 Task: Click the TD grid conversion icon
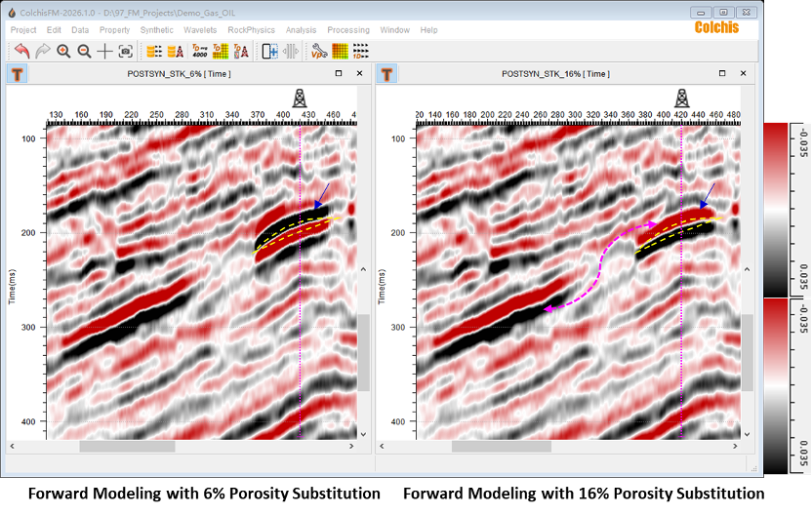point(221,51)
